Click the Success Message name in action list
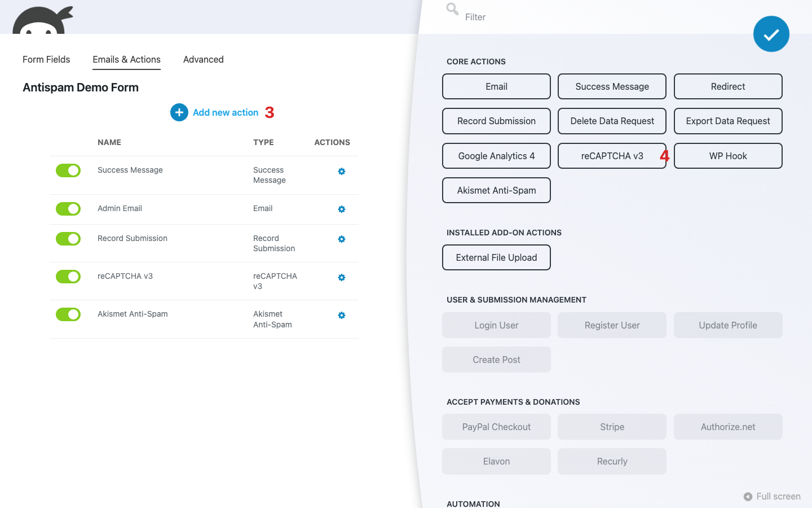Screen dimensions: 812x508 [130, 170]
